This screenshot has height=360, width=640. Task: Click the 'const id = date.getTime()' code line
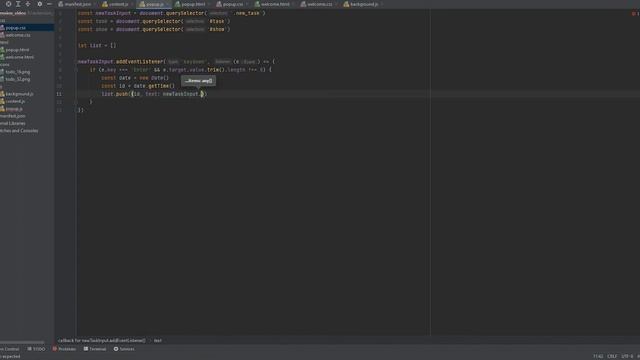(138, 86)
